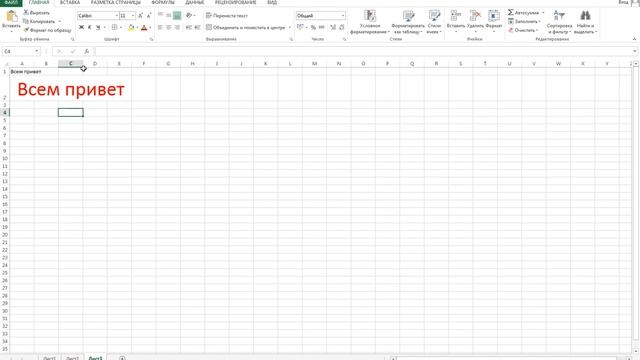Open the Calibri font name dropdown
The width and height of the screenshot is (640, 360).
click(x=116, y=16)
